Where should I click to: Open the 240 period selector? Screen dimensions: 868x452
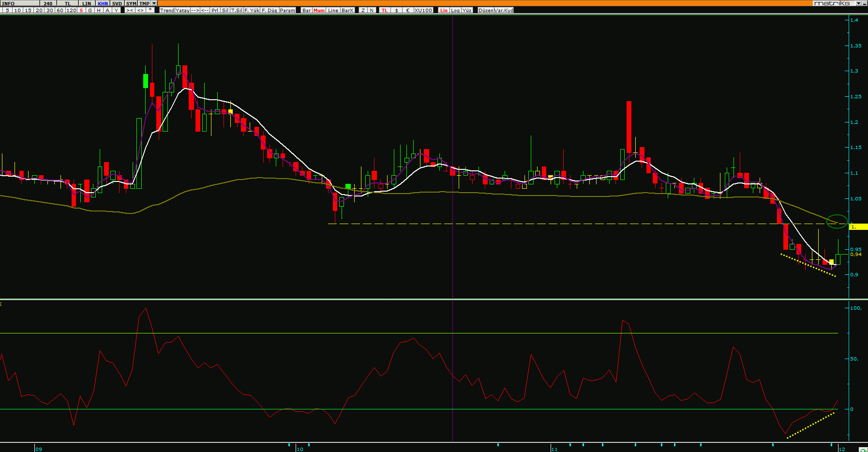tap(48, 3)
